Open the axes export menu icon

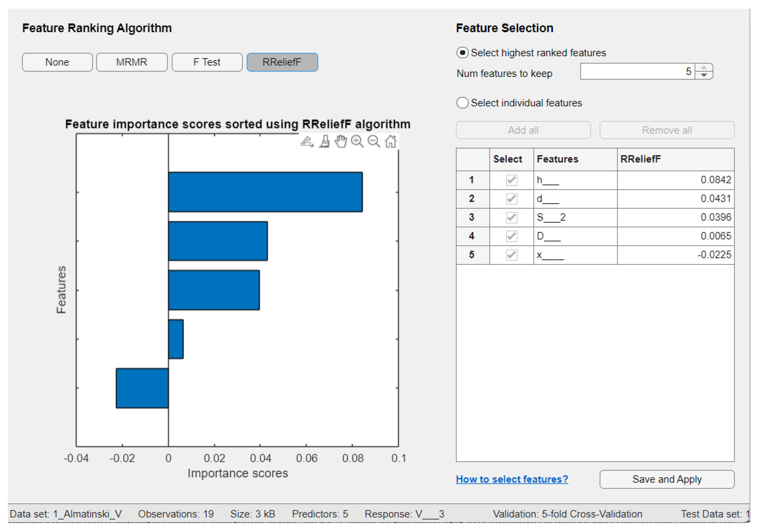pyautogui.click(x=307, y=142)
